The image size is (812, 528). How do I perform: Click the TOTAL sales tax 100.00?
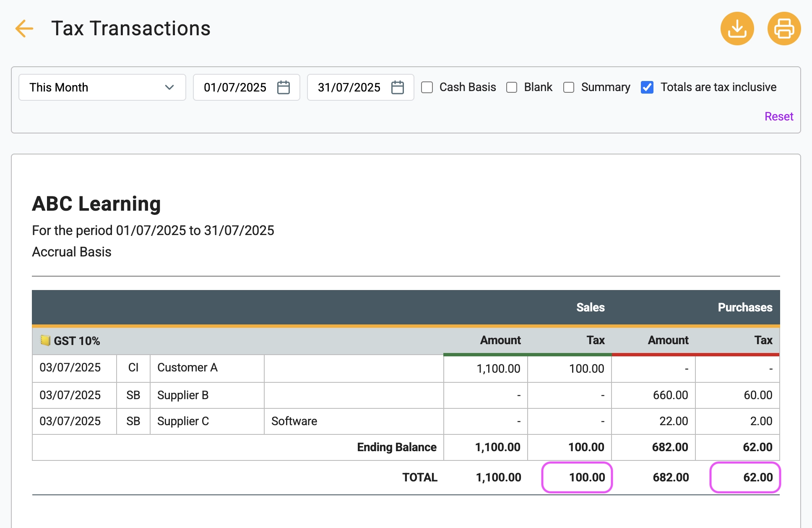[587, 478]
